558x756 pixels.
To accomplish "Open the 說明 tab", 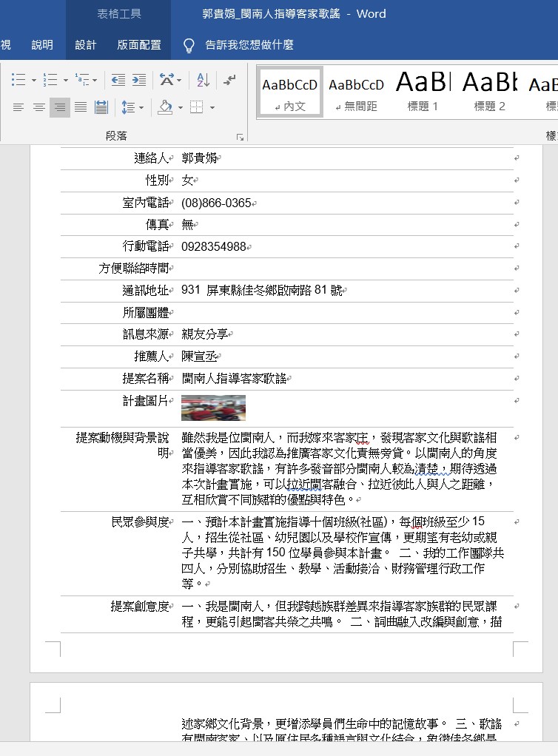I will click(x=42, y=45).
